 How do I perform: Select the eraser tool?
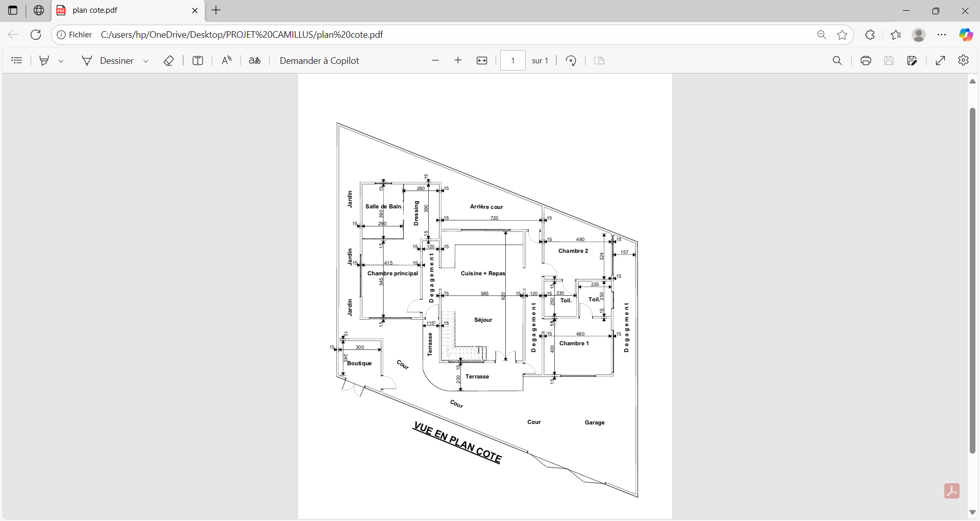[x=169, y=61]
